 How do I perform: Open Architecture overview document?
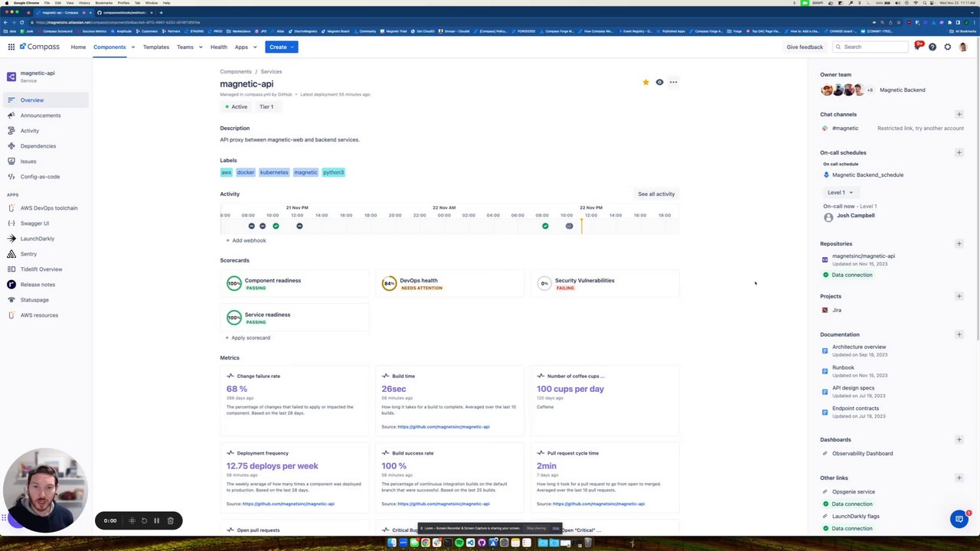pos(858,347)
